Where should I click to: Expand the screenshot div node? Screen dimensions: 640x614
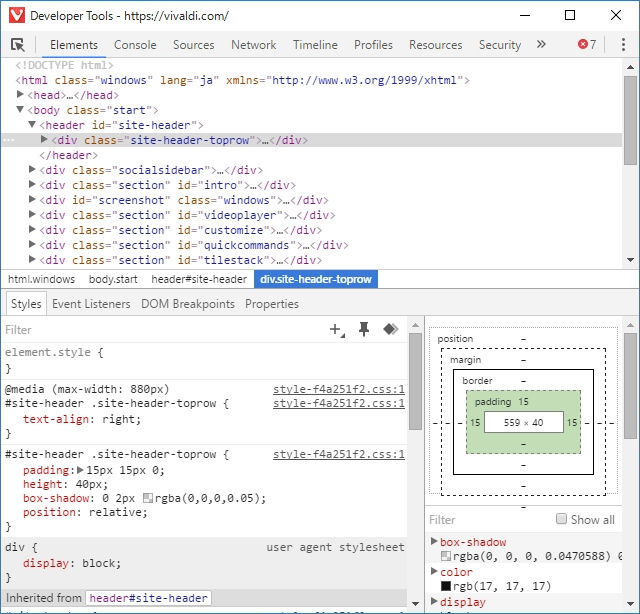tap(32, 199)
